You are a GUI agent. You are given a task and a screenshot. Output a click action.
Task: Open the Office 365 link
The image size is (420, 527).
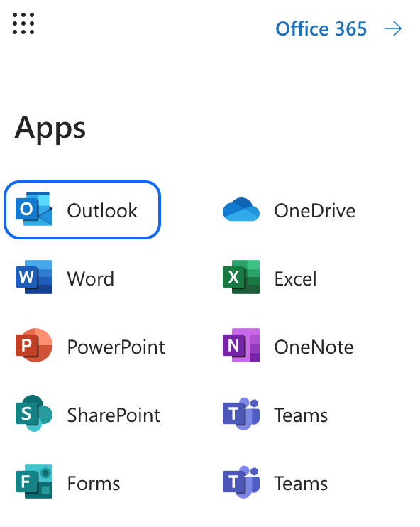(321, 28)
